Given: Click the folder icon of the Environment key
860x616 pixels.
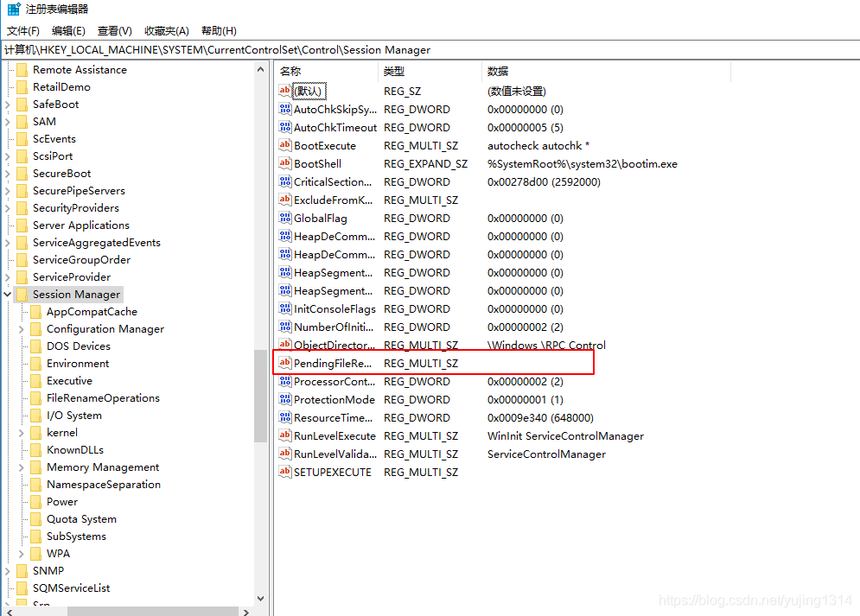Looking at the screenshot, I should (37, 363).
